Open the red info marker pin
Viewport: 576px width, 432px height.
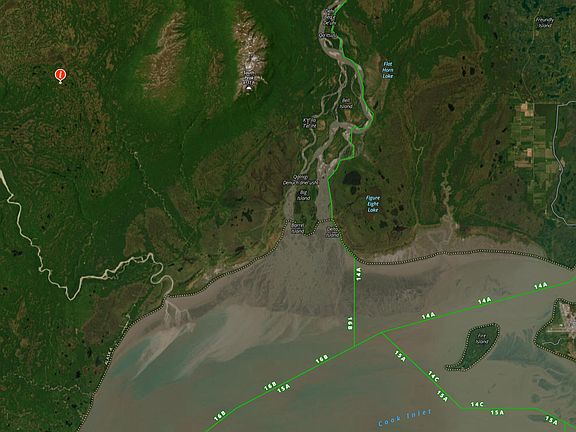[x=61, y=75]
